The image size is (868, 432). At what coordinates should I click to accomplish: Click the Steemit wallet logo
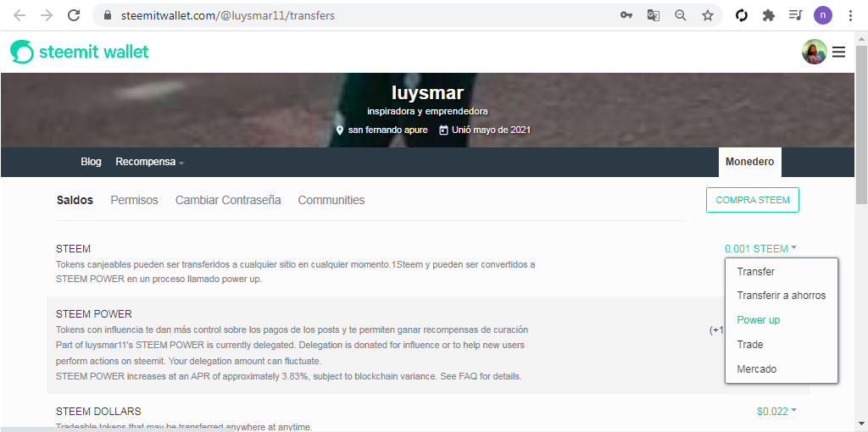(80, 52)
